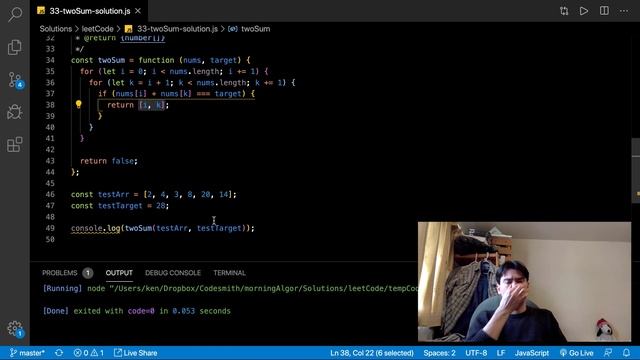
Task: Switch to the Debug Console tab
Action: tap(173, 273)
